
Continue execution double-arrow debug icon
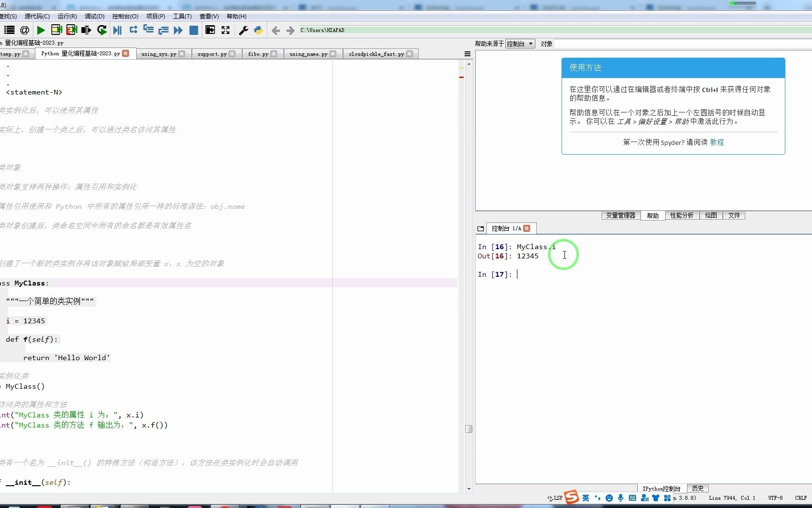tap(178, 30)
